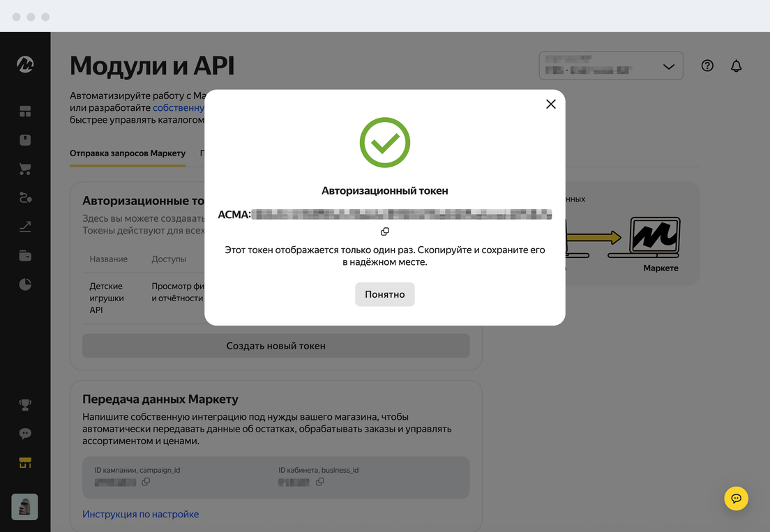Screen dimensions: 770x532
Task: Follow the Инструкция по настройке link
Action: click(x=140, y=514)
